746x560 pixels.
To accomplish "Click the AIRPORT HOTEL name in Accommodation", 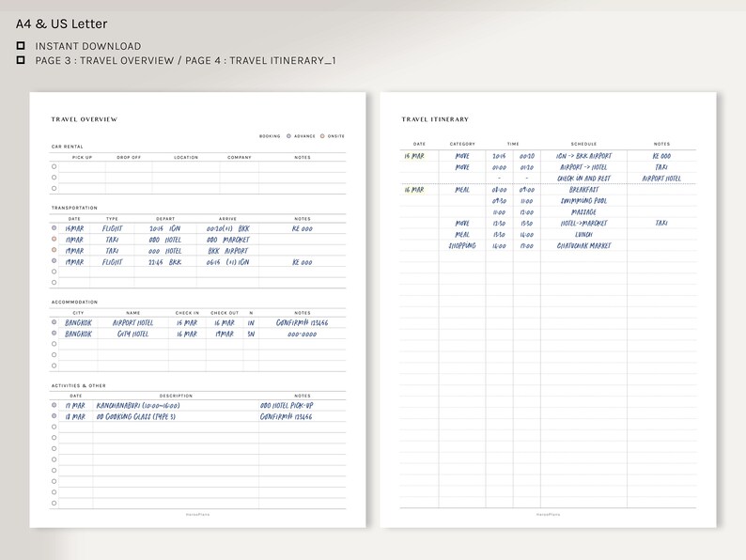I will coord(132,323).
